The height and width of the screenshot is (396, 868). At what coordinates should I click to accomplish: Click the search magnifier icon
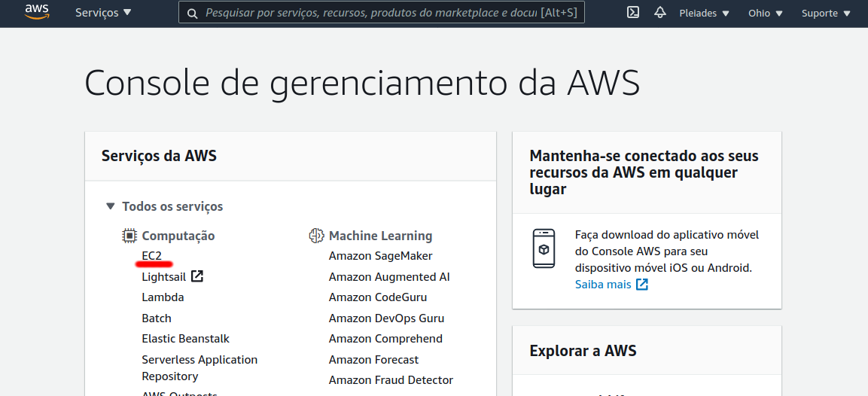point(193,14)
